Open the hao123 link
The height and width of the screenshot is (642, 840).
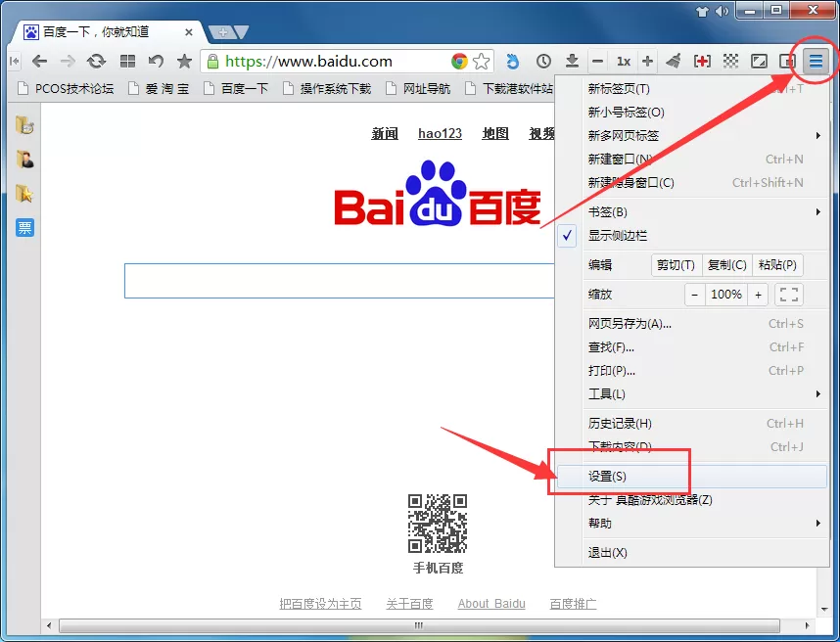pyautogui.click(x=440, y=133)
